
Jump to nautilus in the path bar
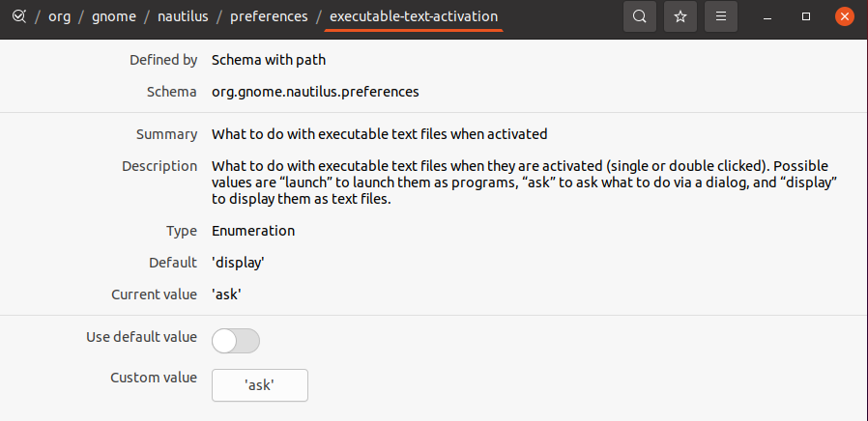tap(184, 16)
